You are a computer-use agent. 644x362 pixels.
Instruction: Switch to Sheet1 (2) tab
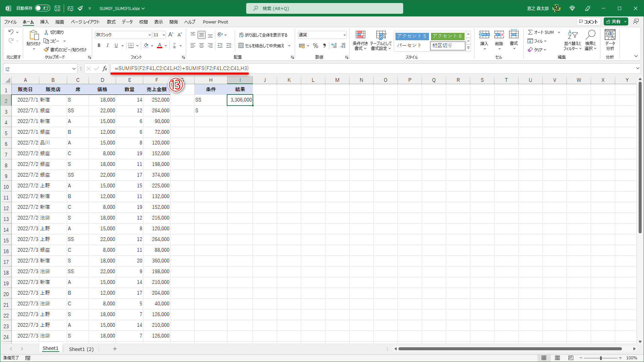click(81, 349)
